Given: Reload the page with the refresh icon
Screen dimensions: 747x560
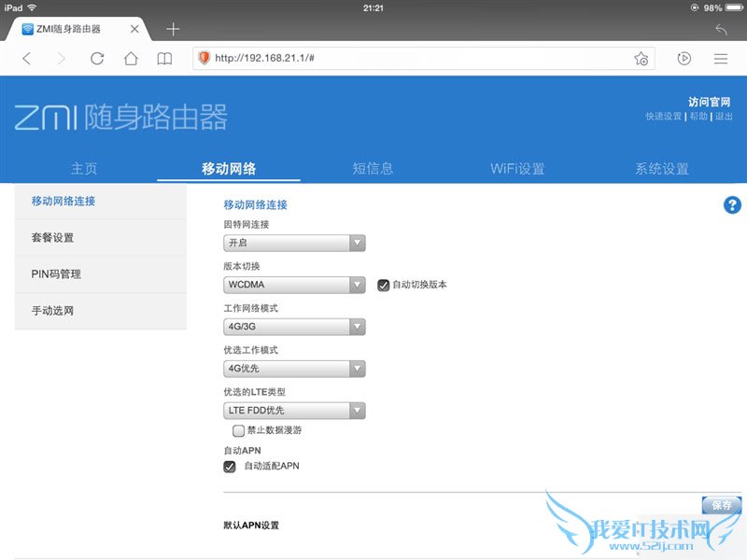Looking at the screenshot, I should (x=97, y=59).
